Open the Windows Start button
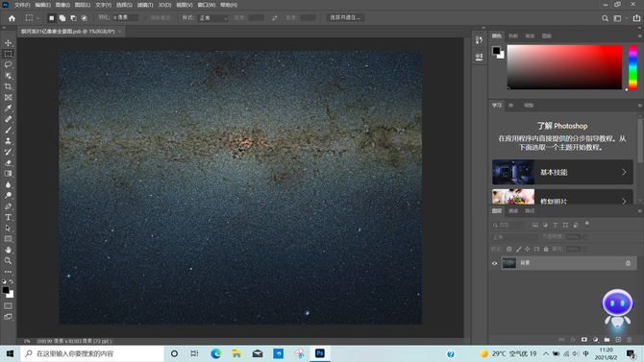The height and width of the screenshot is (362, 644). click(x=10, y=353)
